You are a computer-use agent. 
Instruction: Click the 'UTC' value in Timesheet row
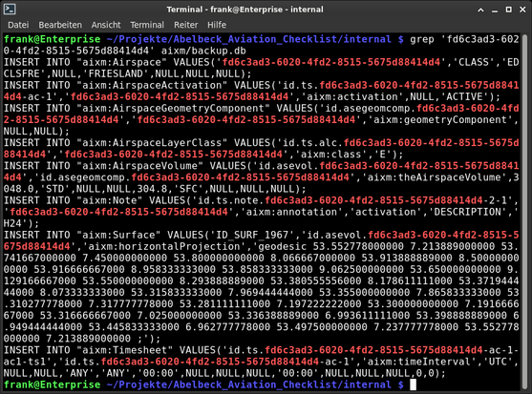pos(498,362)
